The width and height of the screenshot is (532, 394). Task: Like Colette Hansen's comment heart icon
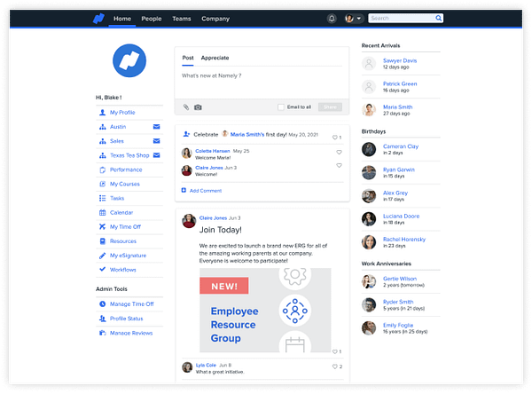click(x=339, y=152)
